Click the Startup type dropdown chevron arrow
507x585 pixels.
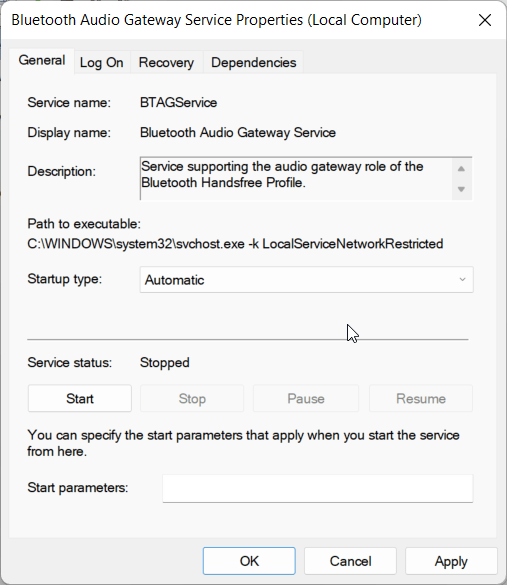pyautogui.click(x=462, y=279)
